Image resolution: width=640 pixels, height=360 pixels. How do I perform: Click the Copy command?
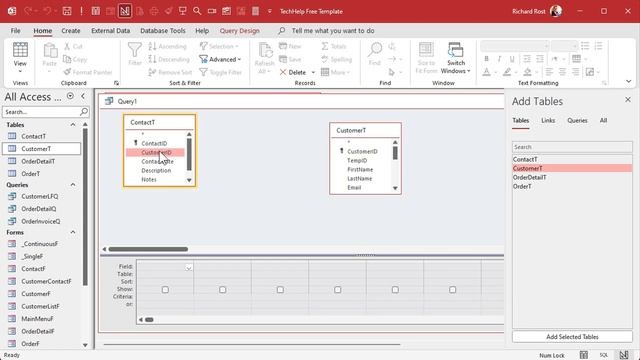tap(75, 60)
